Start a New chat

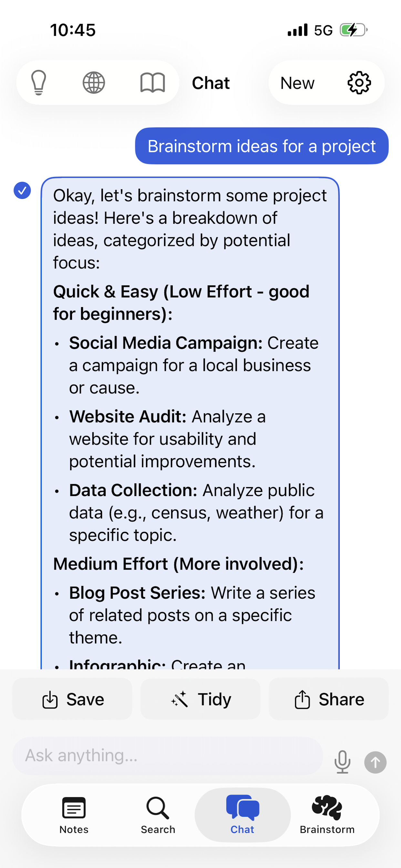pyautogui.click(x=297, y=83)
